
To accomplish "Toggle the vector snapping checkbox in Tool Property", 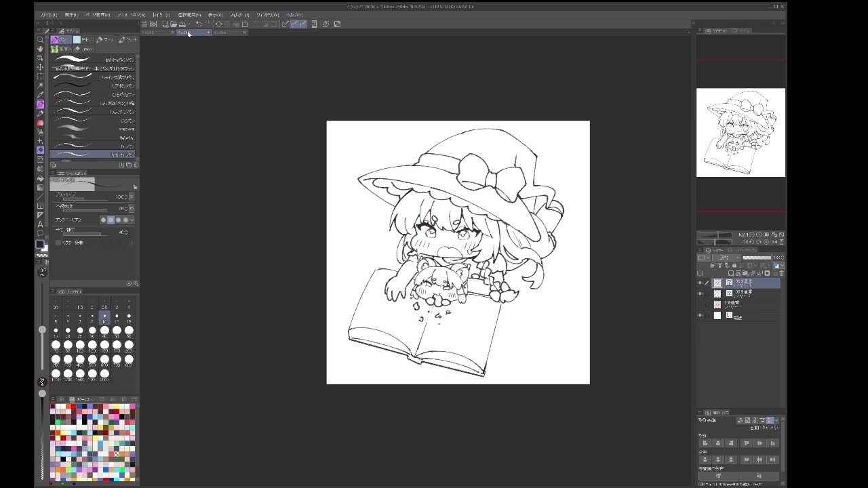I will (x=58, y=243).
